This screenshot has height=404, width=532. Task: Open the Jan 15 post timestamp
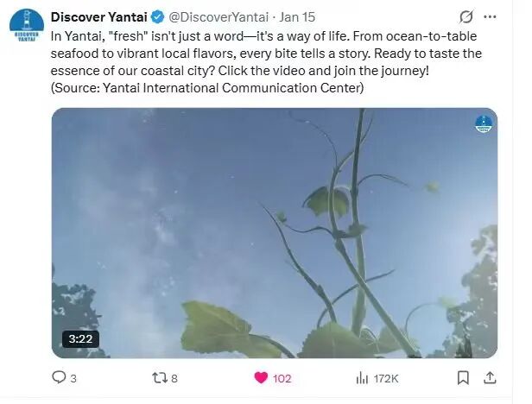point(297,17)
